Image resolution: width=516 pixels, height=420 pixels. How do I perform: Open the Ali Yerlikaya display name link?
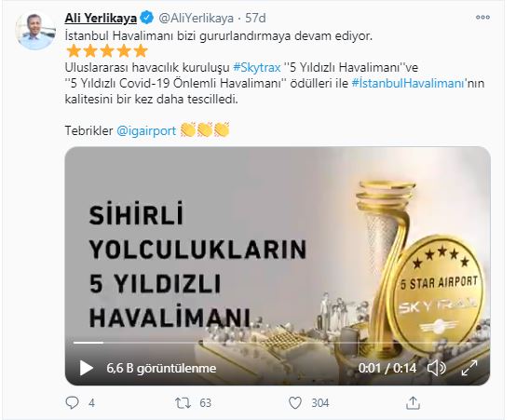pyautogui.click(x=101, y=18)
